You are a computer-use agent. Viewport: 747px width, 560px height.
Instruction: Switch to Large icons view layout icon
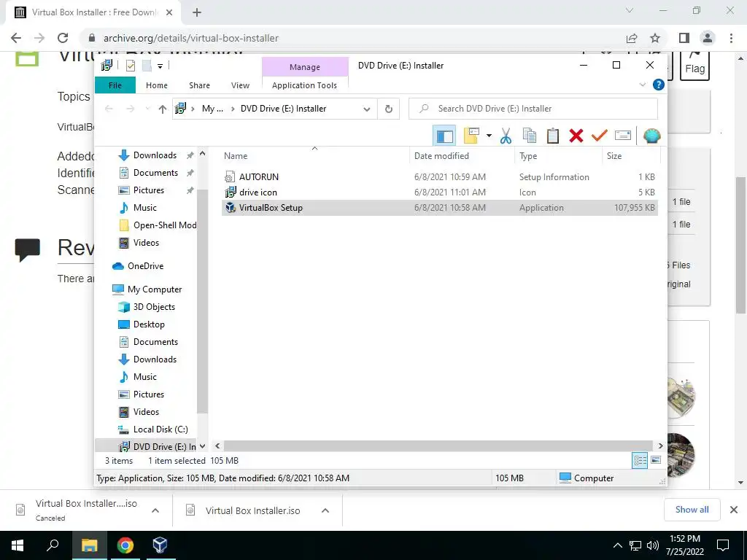(x=656, y=460)
